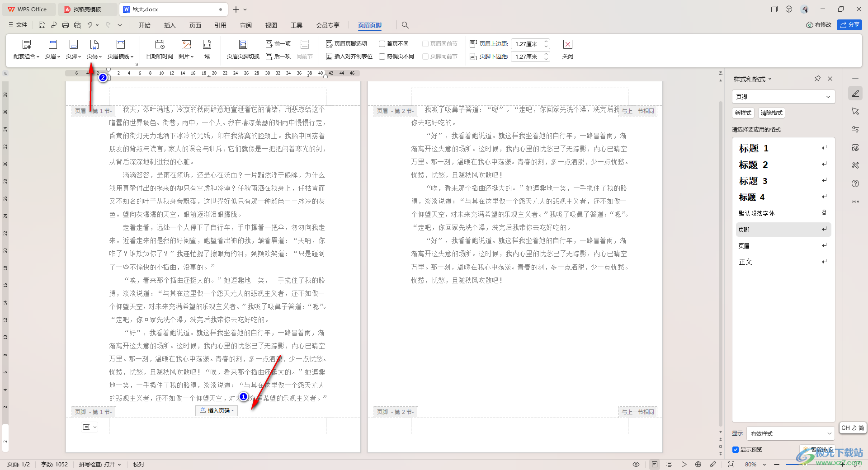The width and height of the screenshot is (868, 470).
Task: Click the print icon in quick toolbar
Action: (66, 25)
